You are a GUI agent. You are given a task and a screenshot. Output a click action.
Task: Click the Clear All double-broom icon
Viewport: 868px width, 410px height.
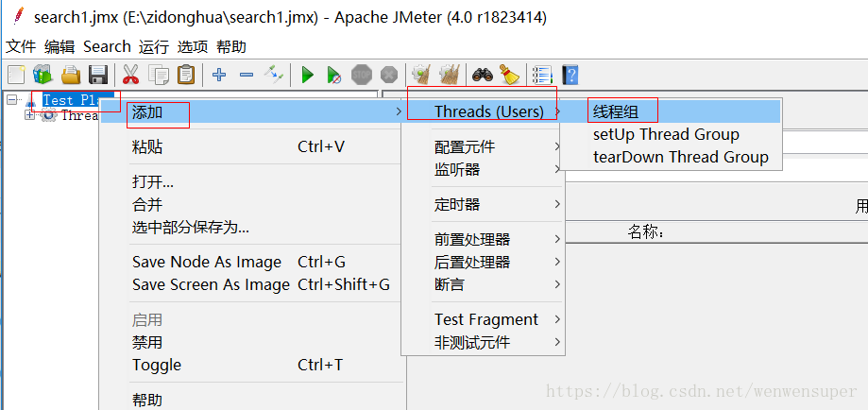click(x=450, y=75)
